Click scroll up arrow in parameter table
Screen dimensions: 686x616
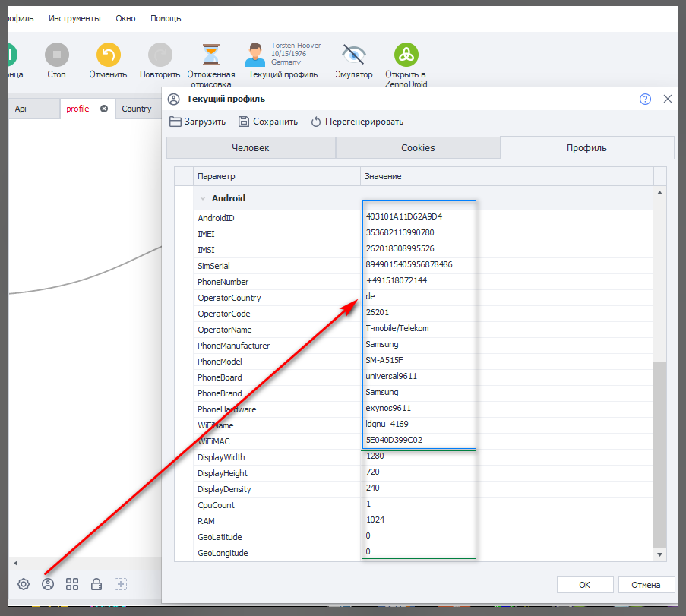point(659,192)
